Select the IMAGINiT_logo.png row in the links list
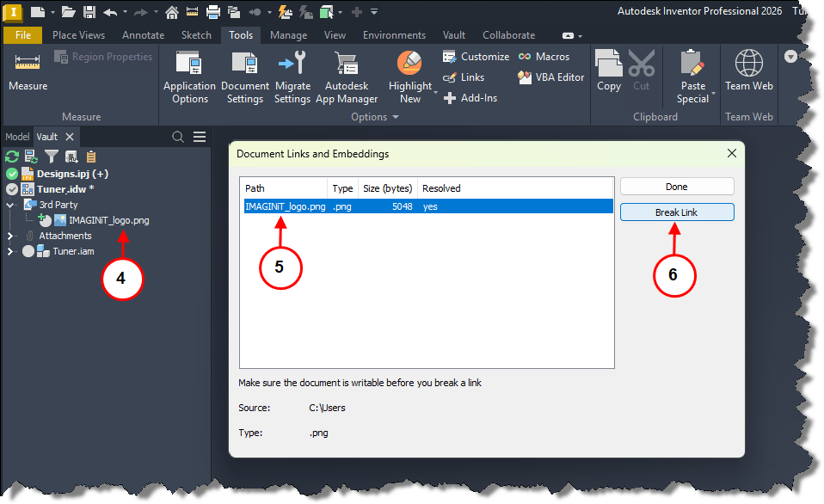This screenshot has height=504, width=824. click(x=428, y=206)
